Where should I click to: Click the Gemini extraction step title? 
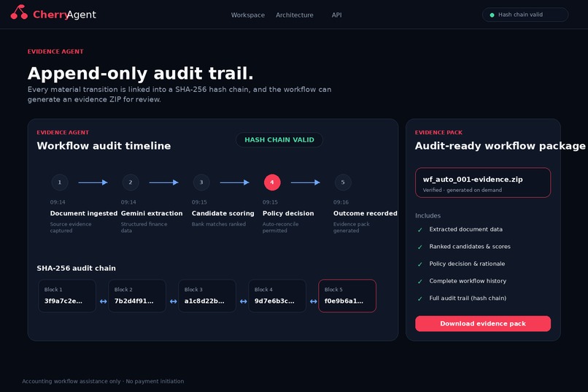click(x=152, y=213)
